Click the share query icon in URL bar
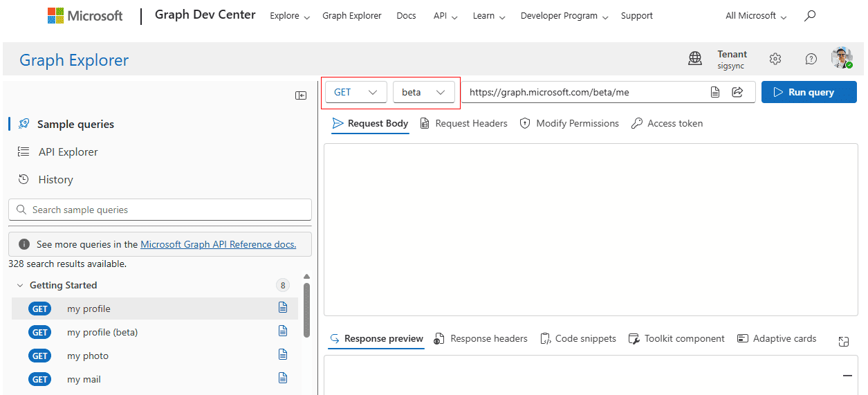The width and height of the screenshot is (868, 395). pos(737,92)
